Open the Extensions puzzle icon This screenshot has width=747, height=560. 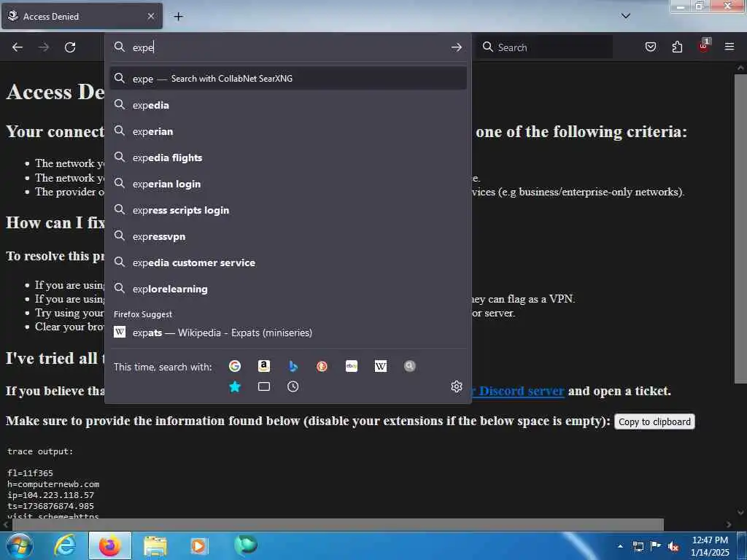pyautogui.click(x=677, y=47)
